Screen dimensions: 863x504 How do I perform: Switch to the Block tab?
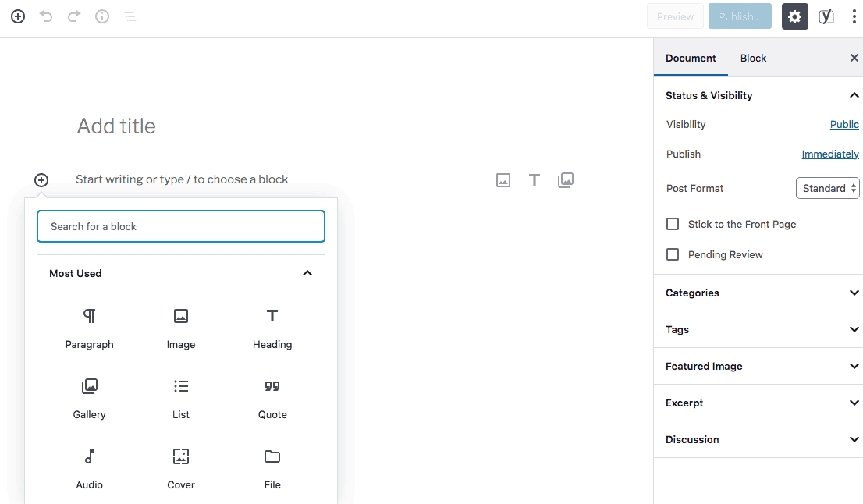point(753,58)
